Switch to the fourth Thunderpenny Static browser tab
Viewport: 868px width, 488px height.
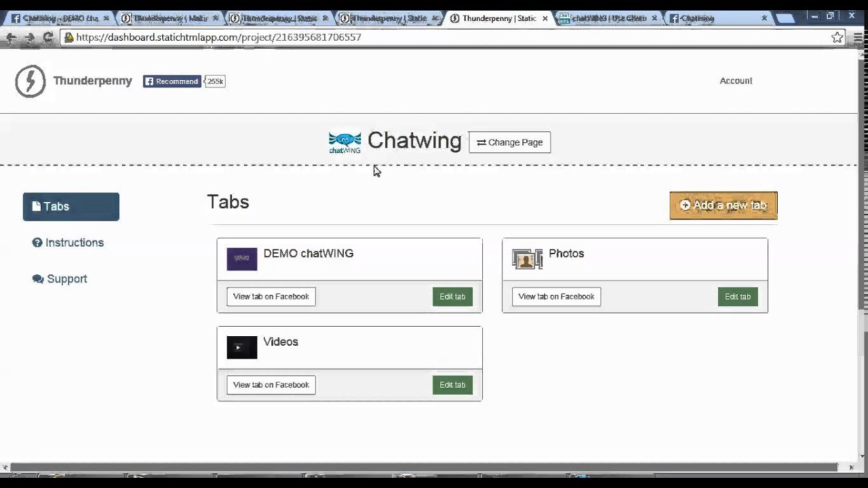[390, 18]
